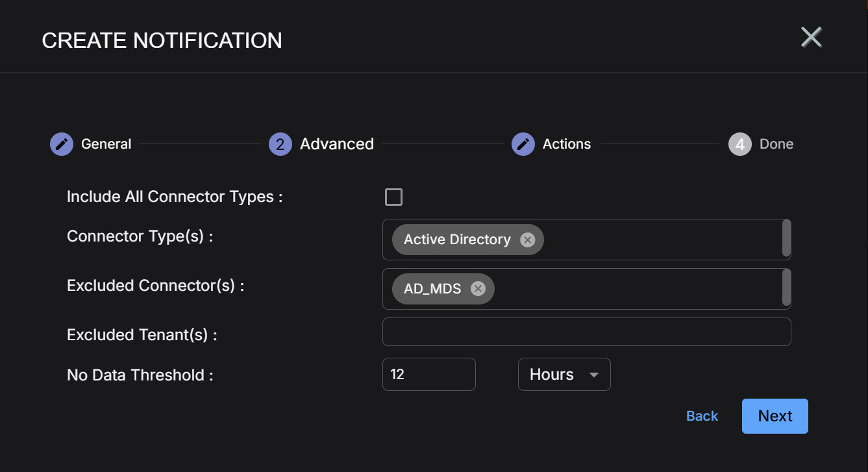Open the Excluded Connector(s) selection field
868x472 pixels.
[x=636, y=289]
